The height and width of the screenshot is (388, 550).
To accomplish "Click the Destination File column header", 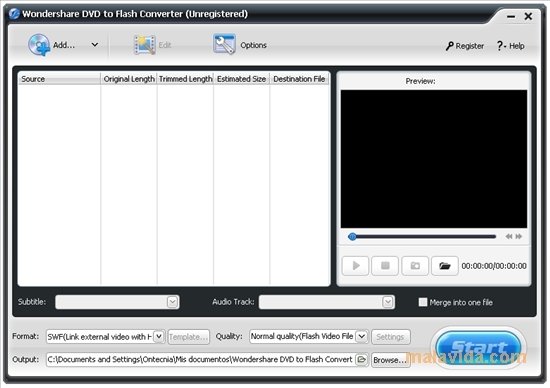I will pos(299,79).
